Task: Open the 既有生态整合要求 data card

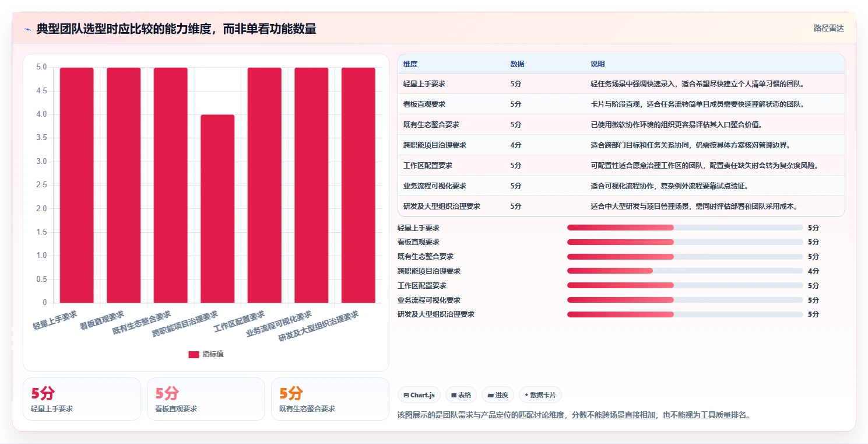Action: (330, 399)
